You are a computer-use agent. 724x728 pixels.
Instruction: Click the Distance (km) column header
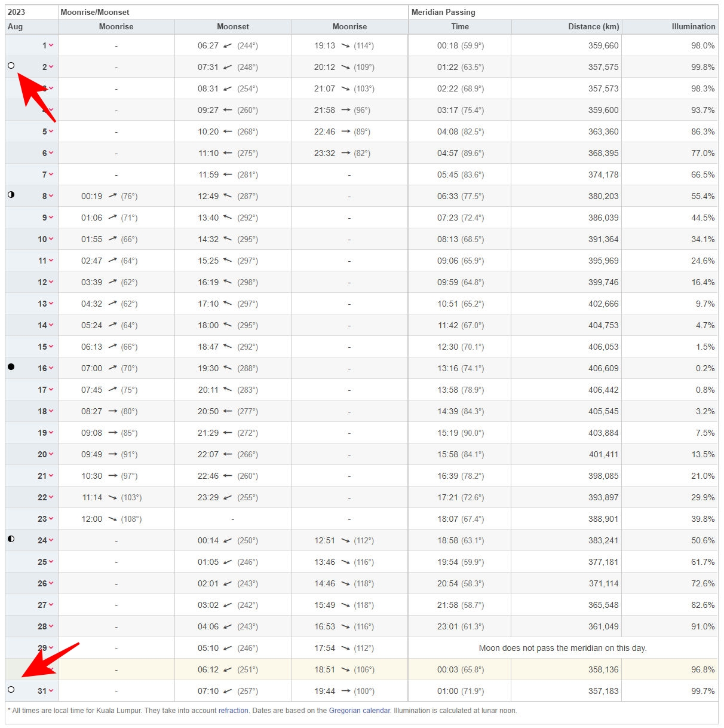pos(593,26)
